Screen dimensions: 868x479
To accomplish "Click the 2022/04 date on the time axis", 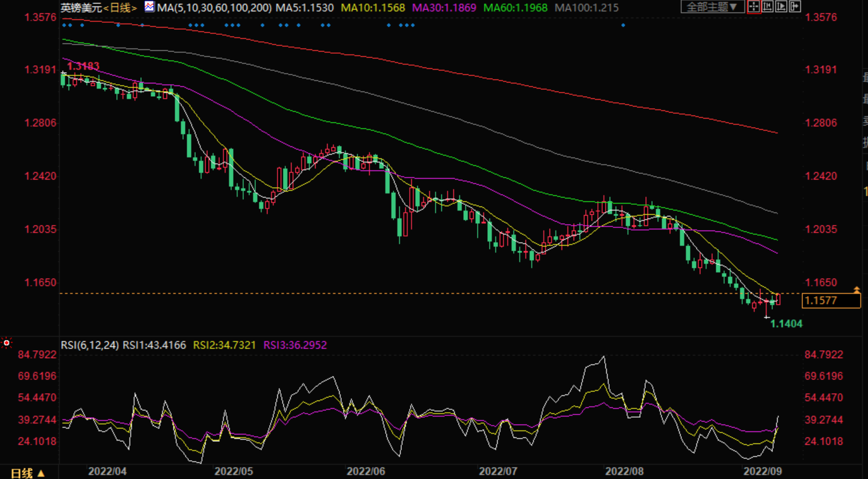I will tap(107, 472).
